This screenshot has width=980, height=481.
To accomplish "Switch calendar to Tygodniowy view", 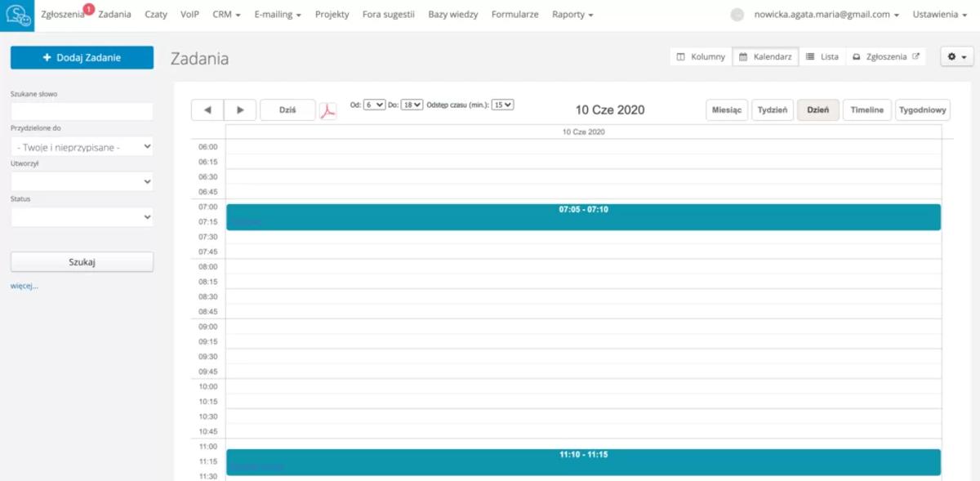I will click(923, 110).
